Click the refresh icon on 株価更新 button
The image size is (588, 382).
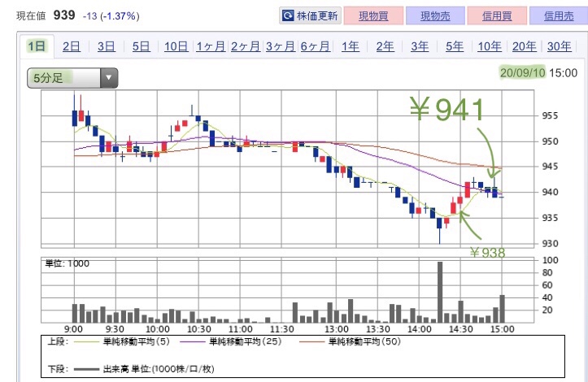(x=288, y=15)
